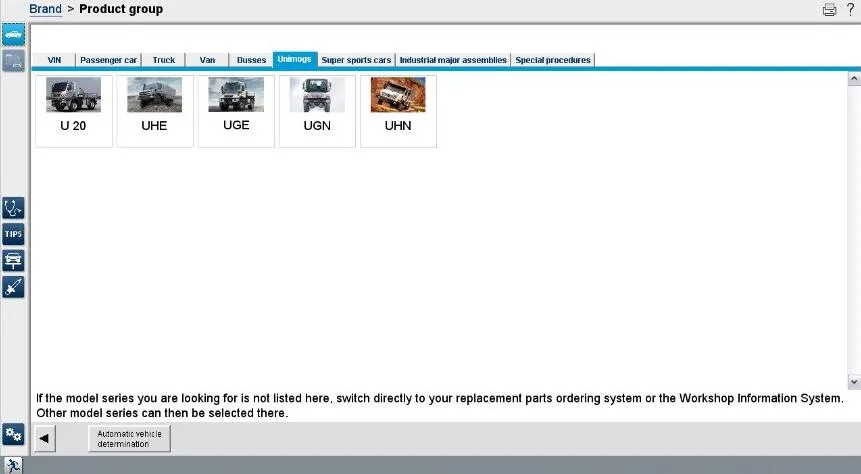The width and height of the screenshot is (861, 474).
Task: Open the Special procedures tab
Action: click(x=552, y=60)
